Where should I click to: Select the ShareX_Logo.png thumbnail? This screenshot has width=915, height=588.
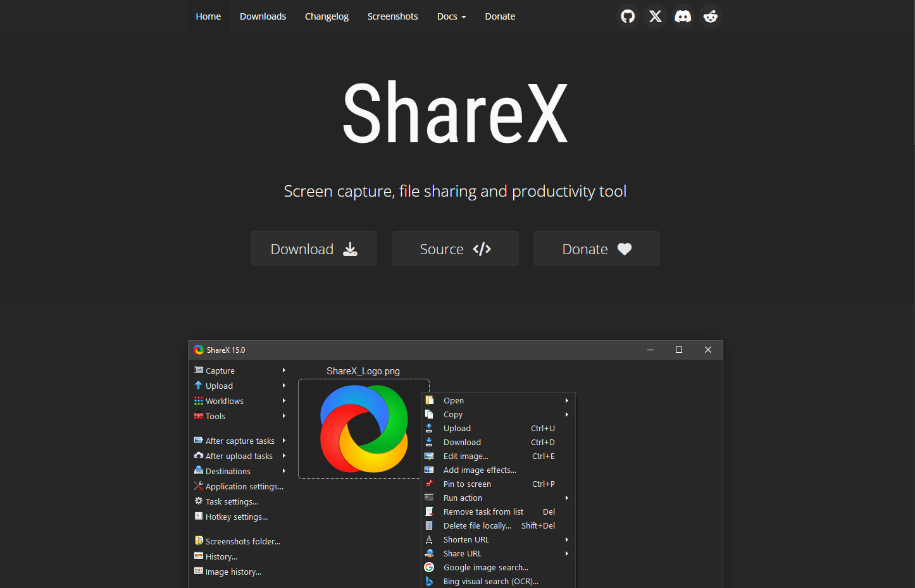coord(364,429)
